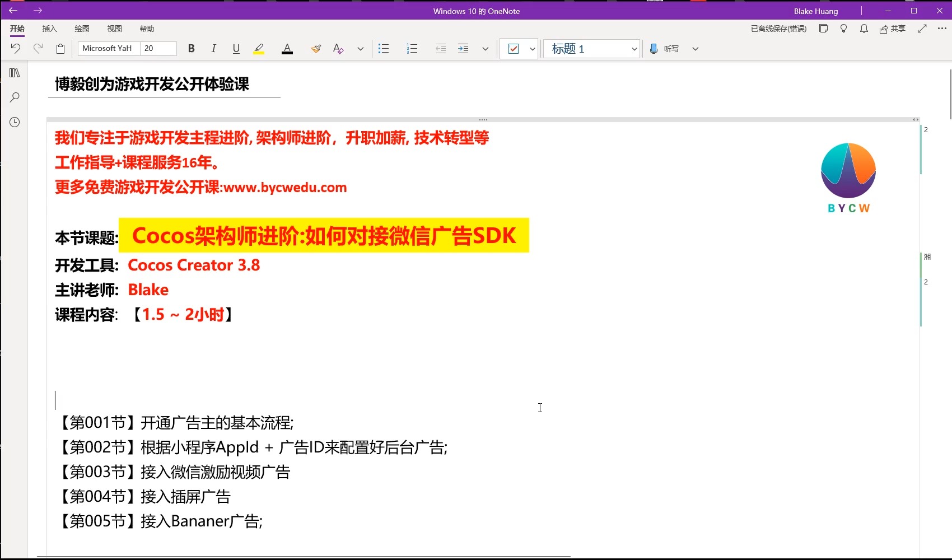Show notebooks navigation pane icon
The width and height of the screenshot is (952, 560).
(x=15, y=73)
